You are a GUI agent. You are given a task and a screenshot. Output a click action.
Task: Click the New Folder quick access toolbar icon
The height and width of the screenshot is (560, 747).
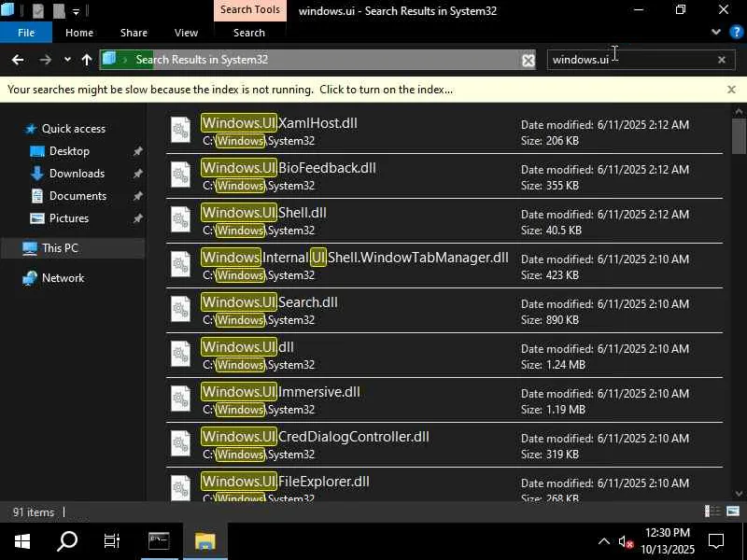click(59, 10)
